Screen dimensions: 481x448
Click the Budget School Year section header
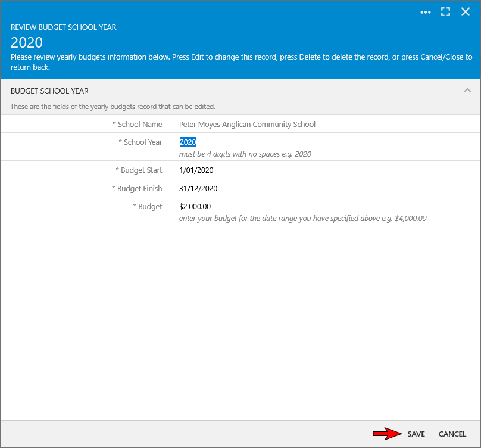tap(50, 91)
